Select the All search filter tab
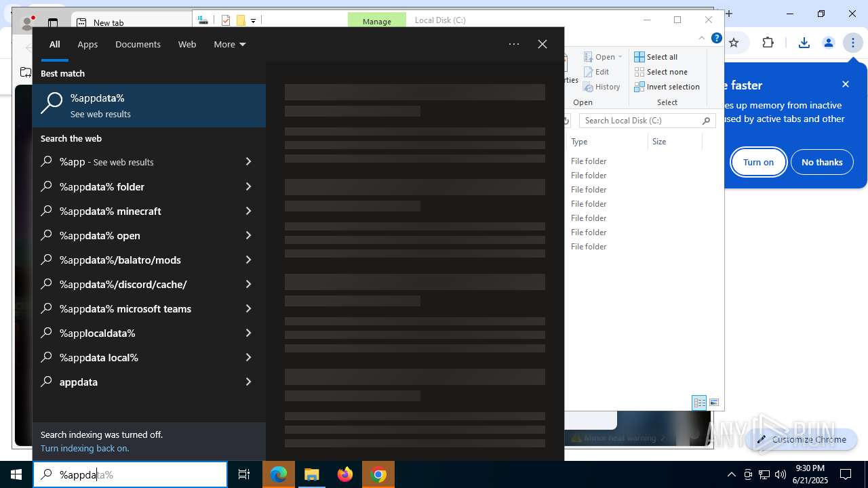Image resolution: width=868 pixels, height=488 pixels. pyautogui.click(x=54, y=44)
